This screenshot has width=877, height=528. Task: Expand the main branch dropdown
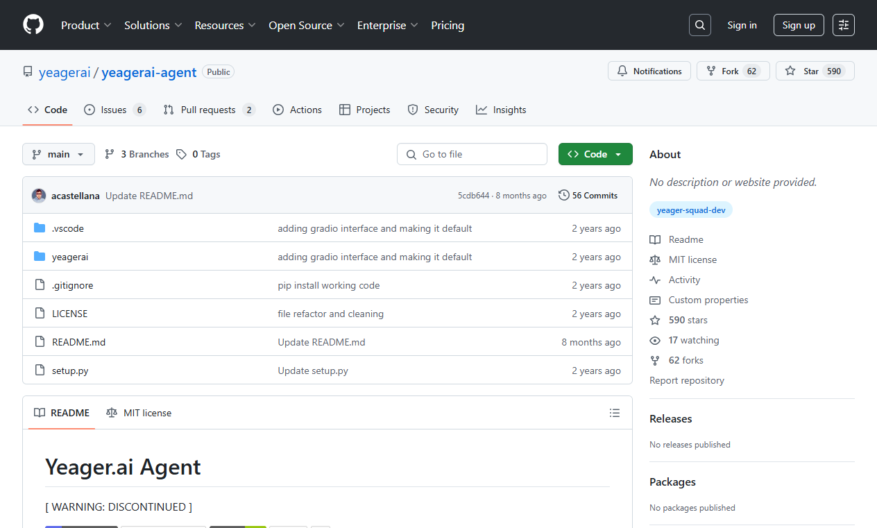[x=58, y=154]
